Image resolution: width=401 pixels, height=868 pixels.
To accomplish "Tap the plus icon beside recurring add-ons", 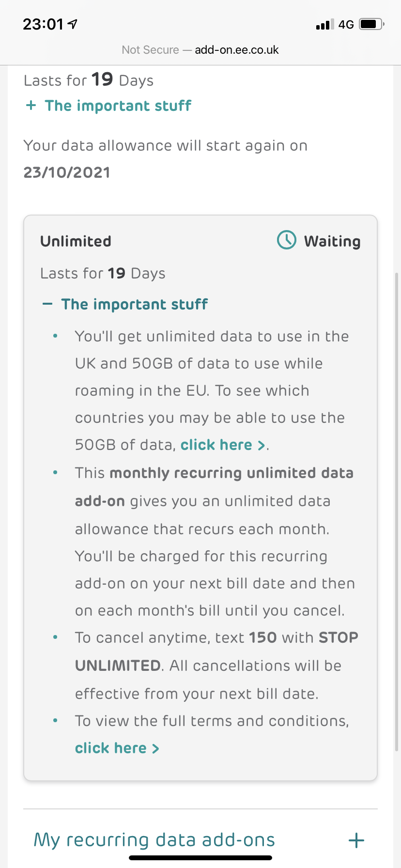I will pos(356,840).
